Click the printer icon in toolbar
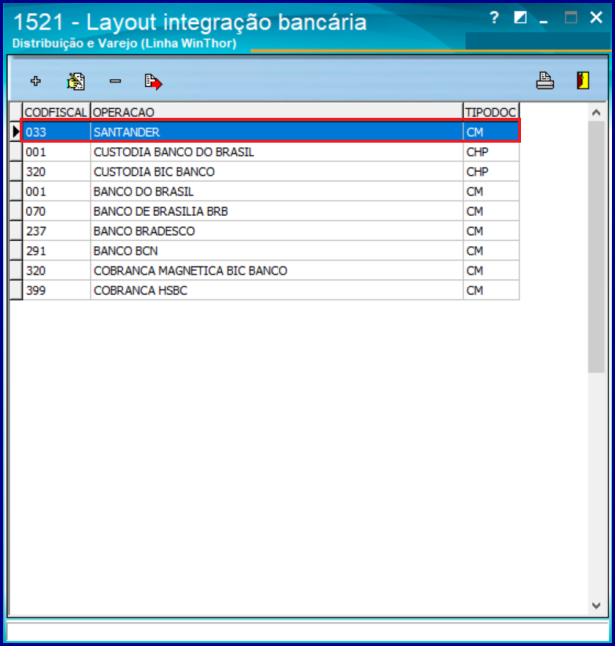The image size is (615, 646). click(x=545, y=80)
